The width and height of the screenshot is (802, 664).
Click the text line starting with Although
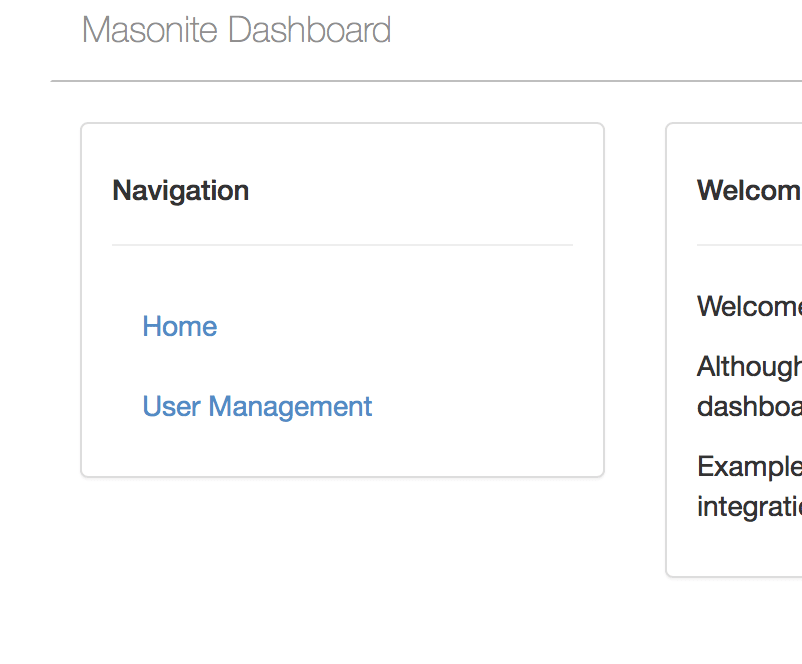pos(749,367)
